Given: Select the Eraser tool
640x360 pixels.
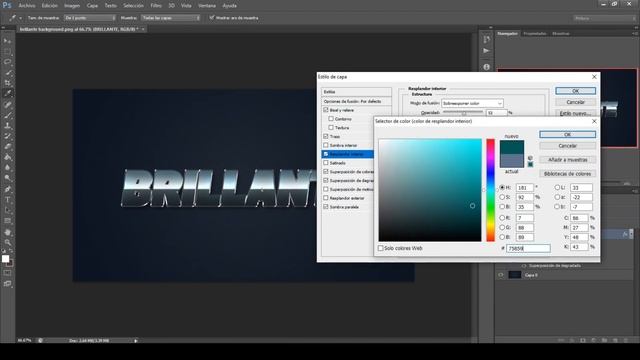Looking at the screenshot, I should pyautogui.click(x=7, y=147).
